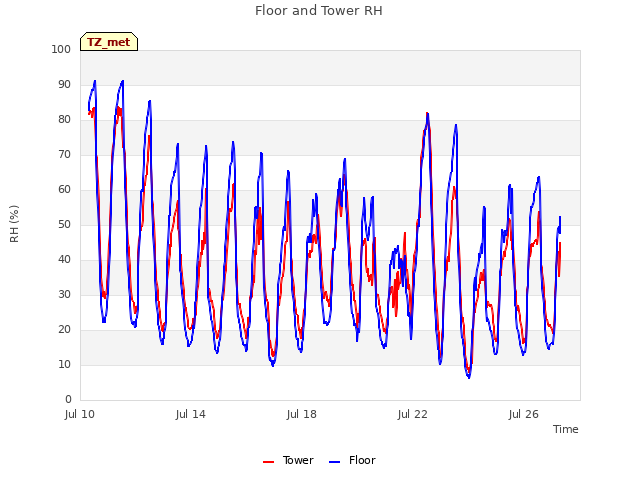Click the Jul 10 x-axis tick label

(x=80, y=415)
